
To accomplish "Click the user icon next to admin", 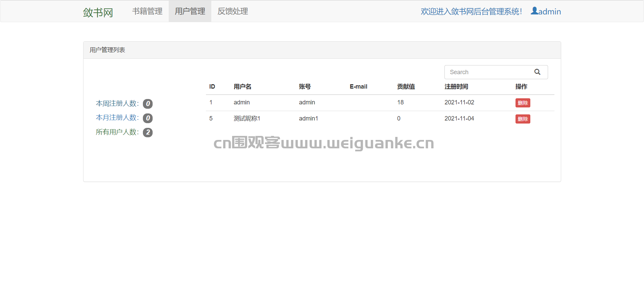I will click(x=534, y=11).
